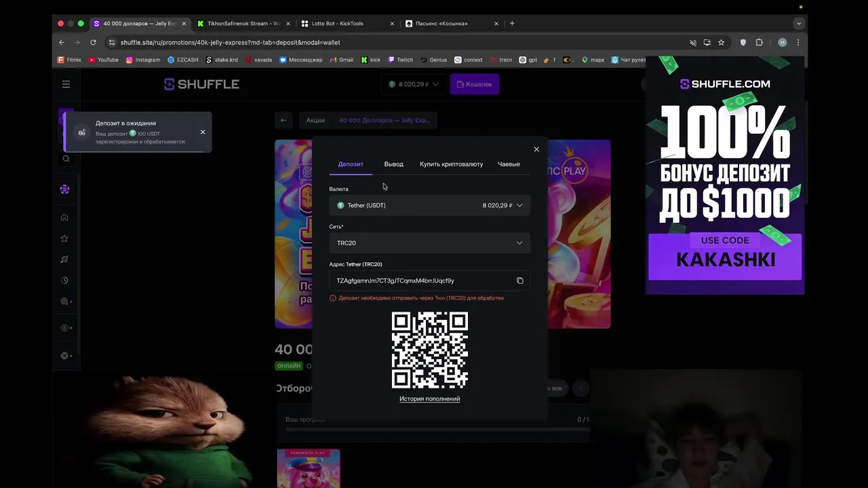Open the purple casino icon in sidebar
The height and width of the screenshot is (488, 868).
point(64,190)
